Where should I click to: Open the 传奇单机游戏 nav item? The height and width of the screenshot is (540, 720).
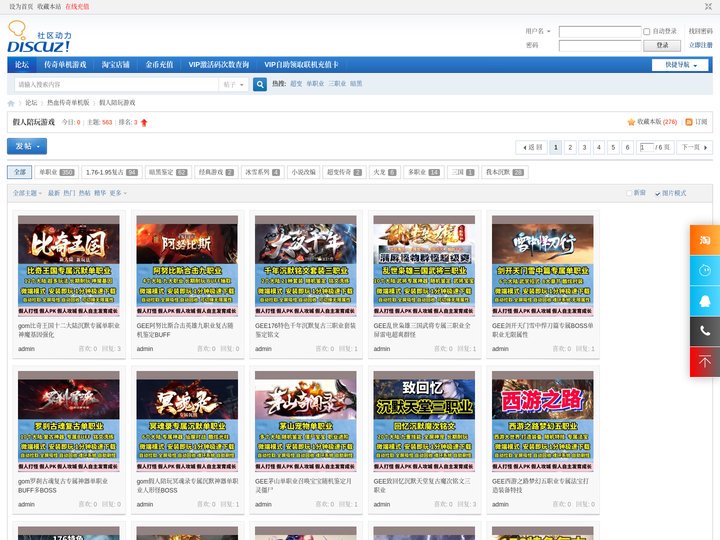coord(65,65)
